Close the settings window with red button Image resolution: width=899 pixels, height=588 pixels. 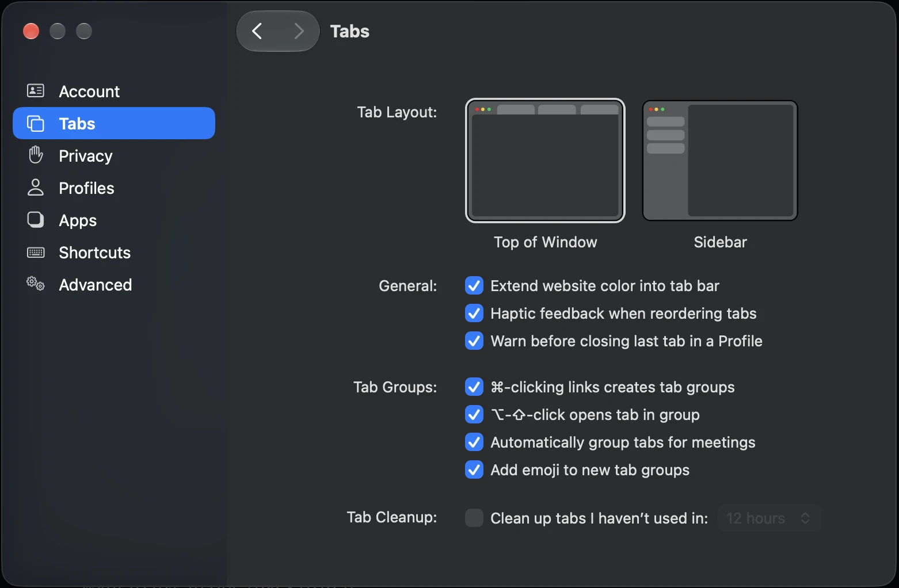tap(31, 31)
